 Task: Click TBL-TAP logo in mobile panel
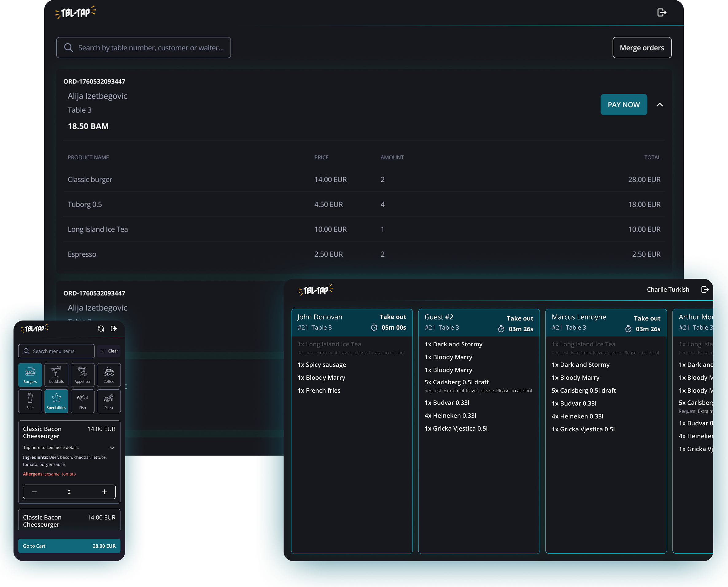35,329
